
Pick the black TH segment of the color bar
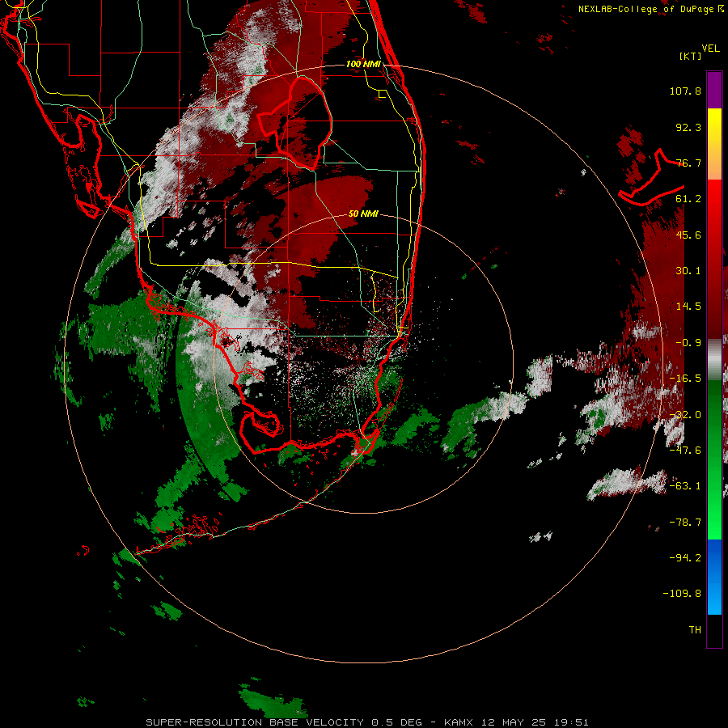(x=714, y=630)
